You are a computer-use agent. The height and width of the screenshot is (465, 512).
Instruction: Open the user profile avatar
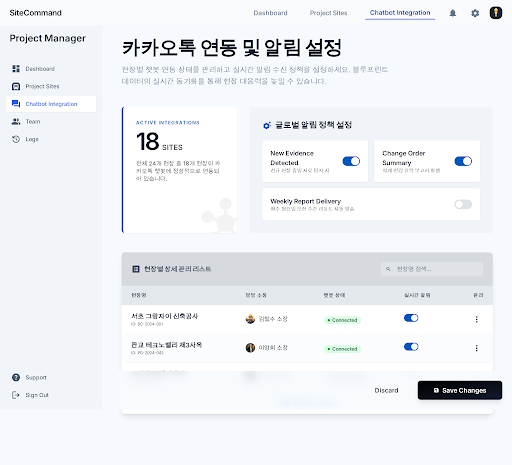tap(496, 13)
